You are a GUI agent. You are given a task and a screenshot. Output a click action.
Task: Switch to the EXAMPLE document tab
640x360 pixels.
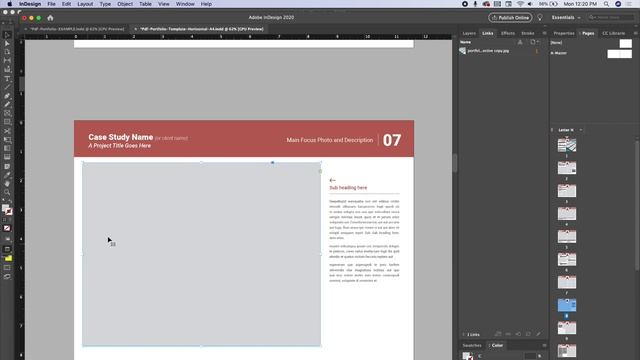75,29
